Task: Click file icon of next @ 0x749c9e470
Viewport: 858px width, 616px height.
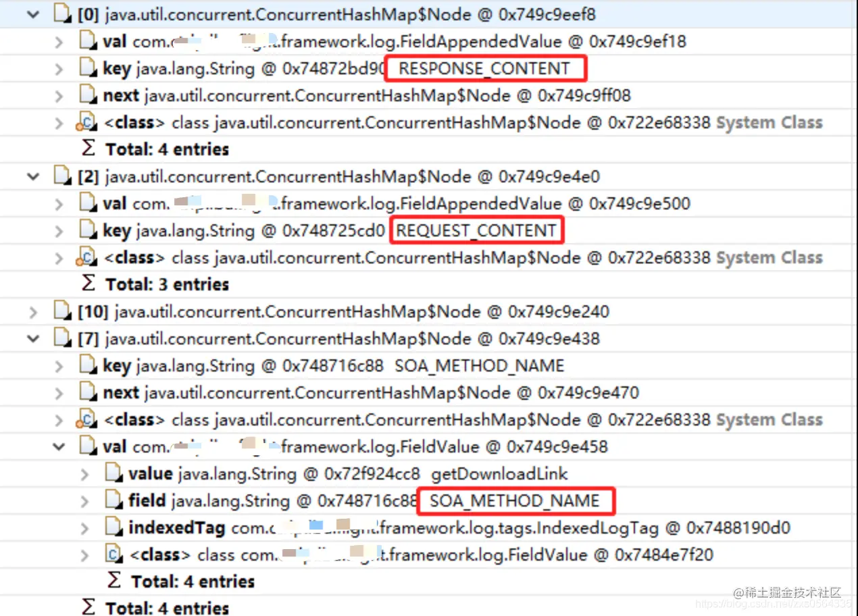Action: click(x=88, y=392)
